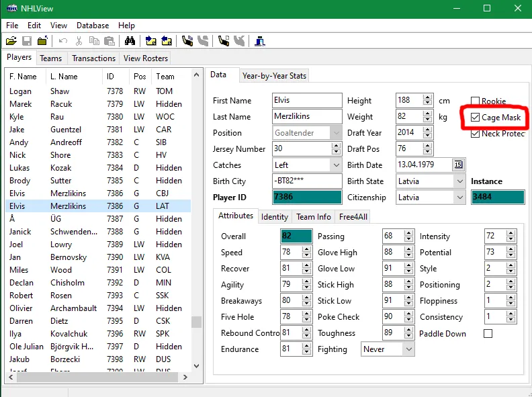The image size is (532, 397).
Task: Open the Help menu
Action: (126, 26)
